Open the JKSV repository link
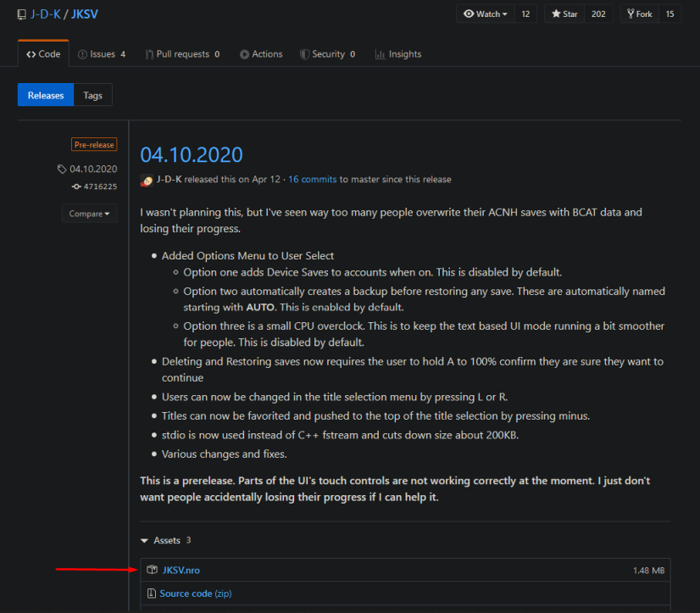 click(85, 14)
